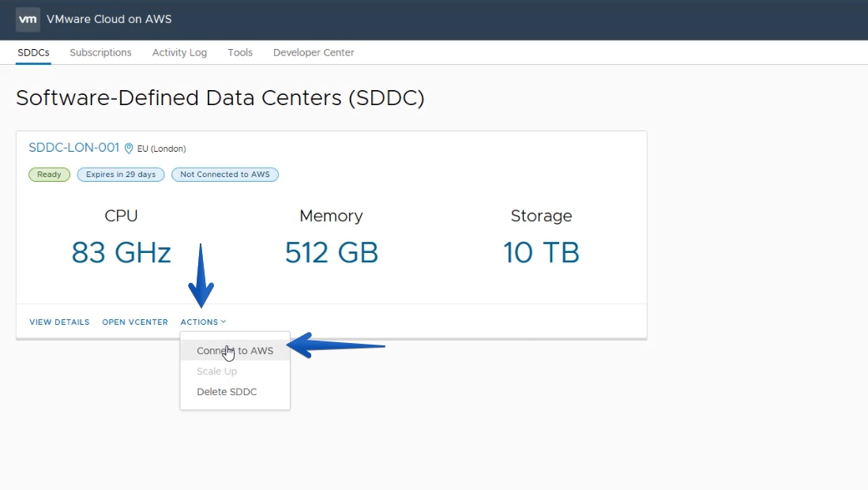The width and height of the screenshot is (868, 490).
Task: Open the Activity Log tab
Action: point(179,53)
